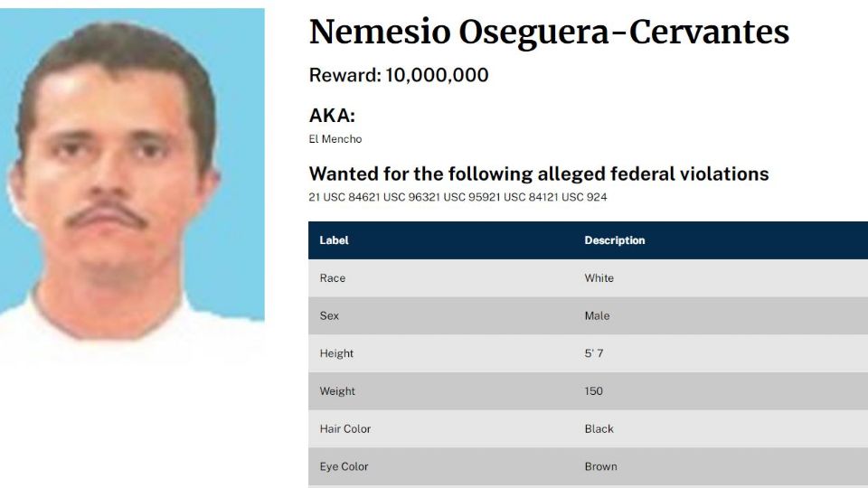Click the alleged federal violations heading
The width and height of the screenshot is (868, 488).
click(539, 174)
